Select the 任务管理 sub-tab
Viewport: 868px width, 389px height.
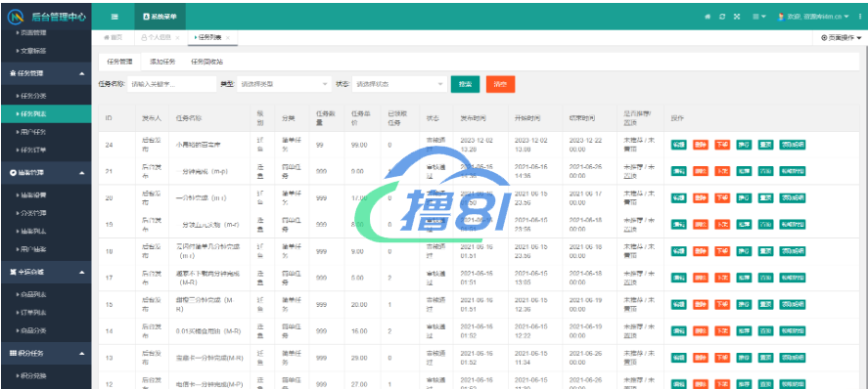click(x=119, y=62)
